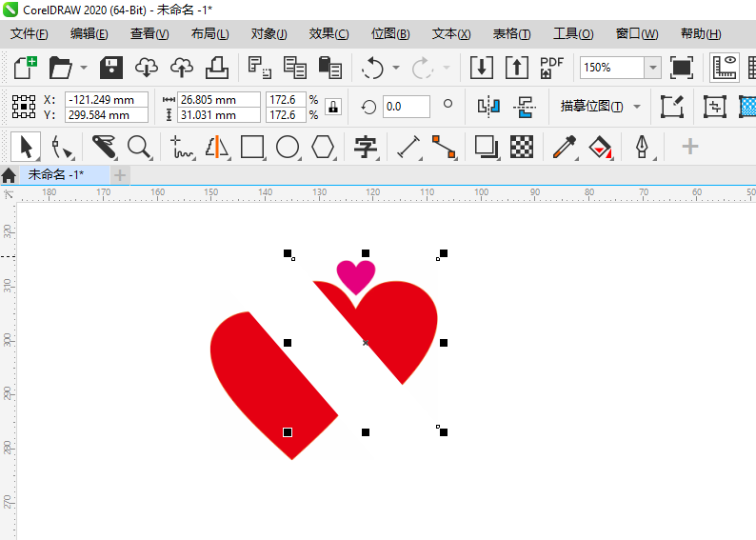Select the Freehand drawing tool

point(182,147)
